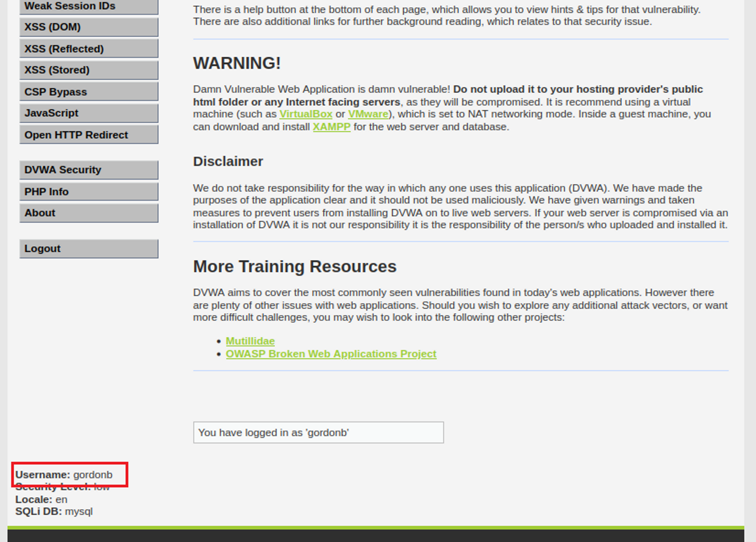Open the XSS (Stored) vulnerability page

pyautogui.click(x=88, y=70)
